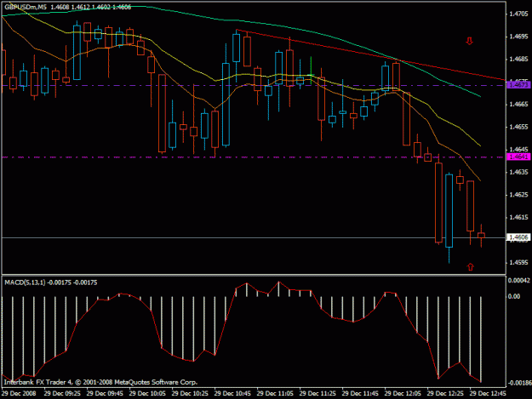Click the 1.4665 price scale label

pos(518,104)
